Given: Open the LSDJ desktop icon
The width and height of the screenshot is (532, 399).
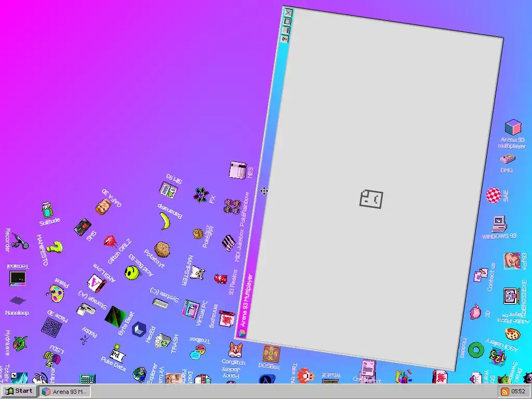Looking at the screenshot, I should point(52,358).
